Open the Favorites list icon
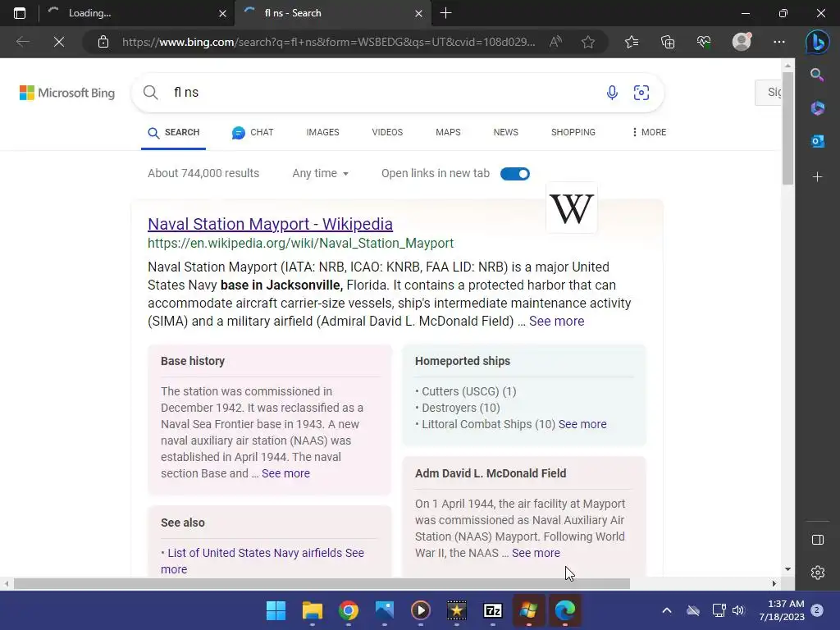This screenshot has width=840, height=630. (632, 42)
